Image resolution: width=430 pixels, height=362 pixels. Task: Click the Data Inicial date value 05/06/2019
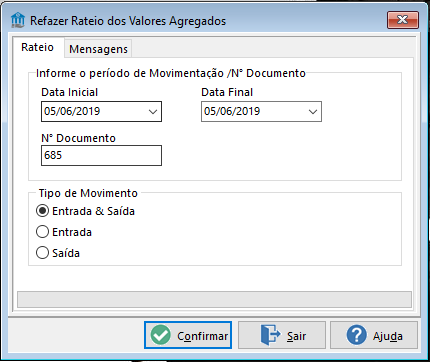(x=72, y=111)
